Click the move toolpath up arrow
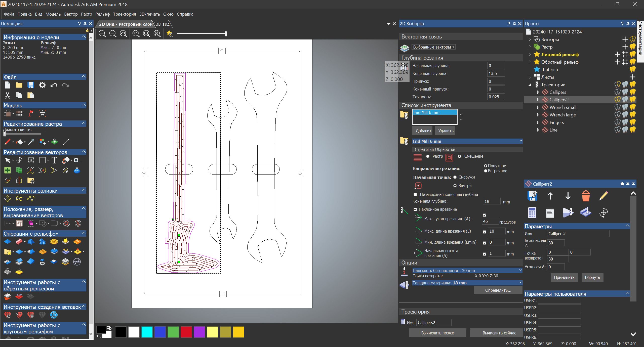Screen dimensions: 644x347 [550, 196]
